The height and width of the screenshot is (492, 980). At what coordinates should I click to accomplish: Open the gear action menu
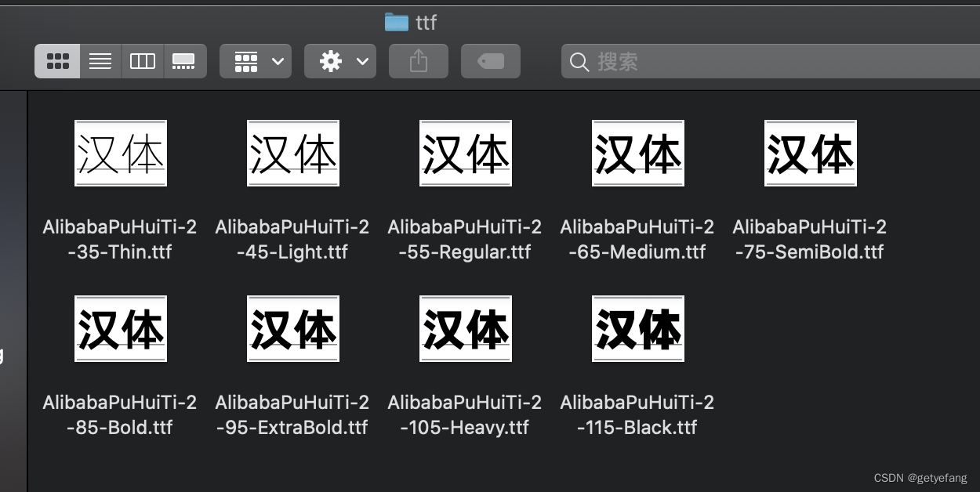coord(340,61)
